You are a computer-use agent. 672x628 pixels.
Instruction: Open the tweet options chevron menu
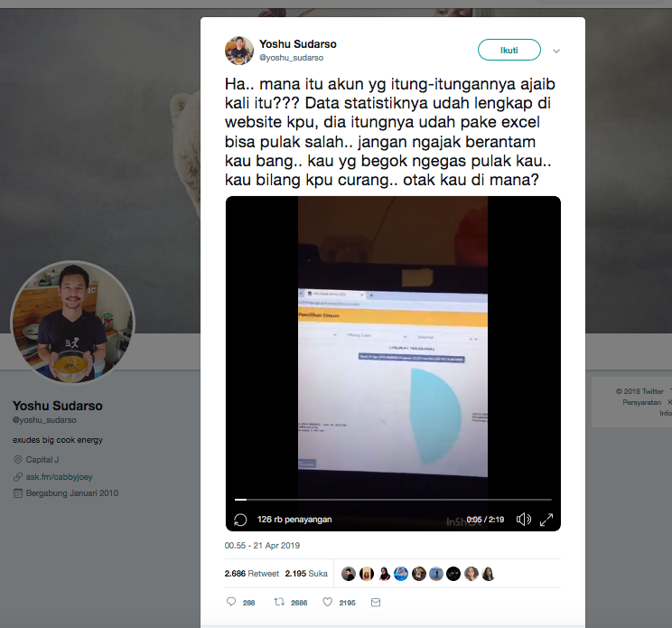pos(556,51)
